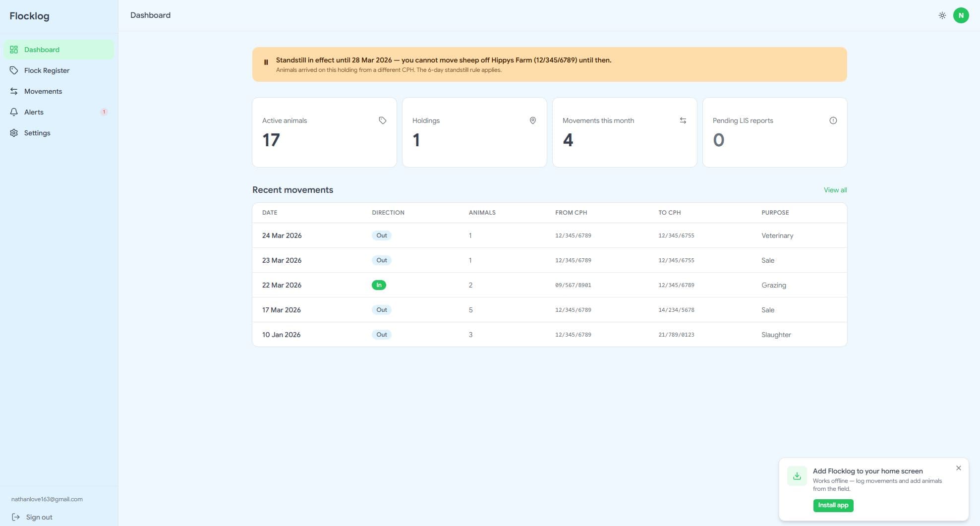Toggle the light/dark theme sun icon

[x=942, y=15]
